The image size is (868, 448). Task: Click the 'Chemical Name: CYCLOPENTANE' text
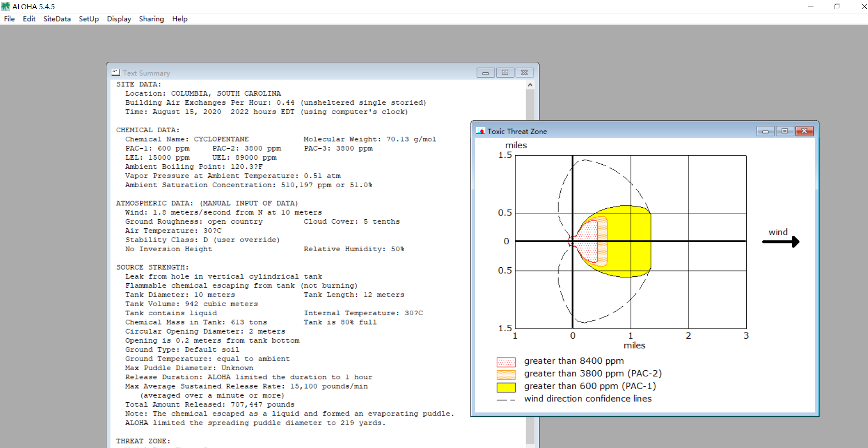187,139
